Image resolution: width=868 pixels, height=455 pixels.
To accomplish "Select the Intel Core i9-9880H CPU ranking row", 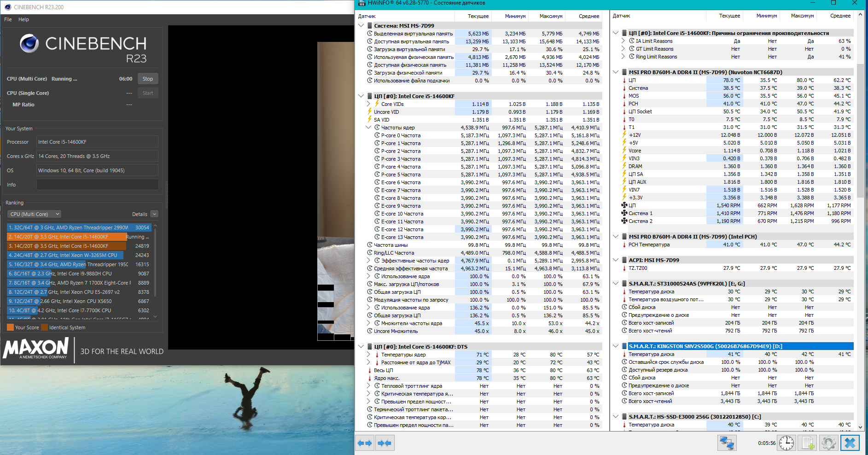I will (79, 274).
